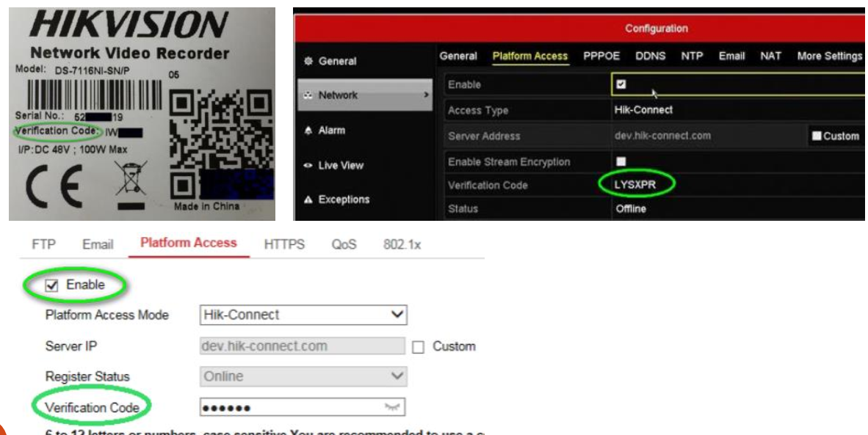The image size is (868, 435).
Task: Click the dev.hik-connect.com server address in Configuration
Action: coord(662,136)
